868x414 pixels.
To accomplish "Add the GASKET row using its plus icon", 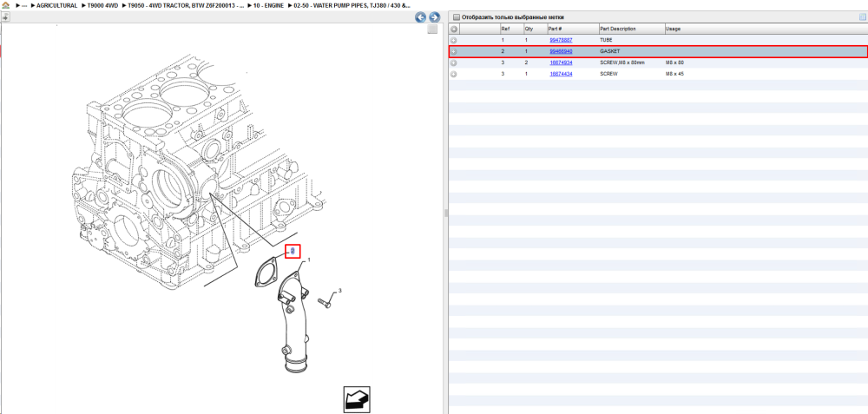I will pyautogui.click(x=453, y=51).
